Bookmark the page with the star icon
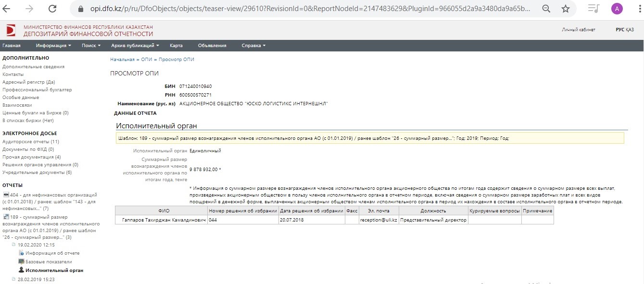This screenshot has height=284, width=644. click(566, 9)
